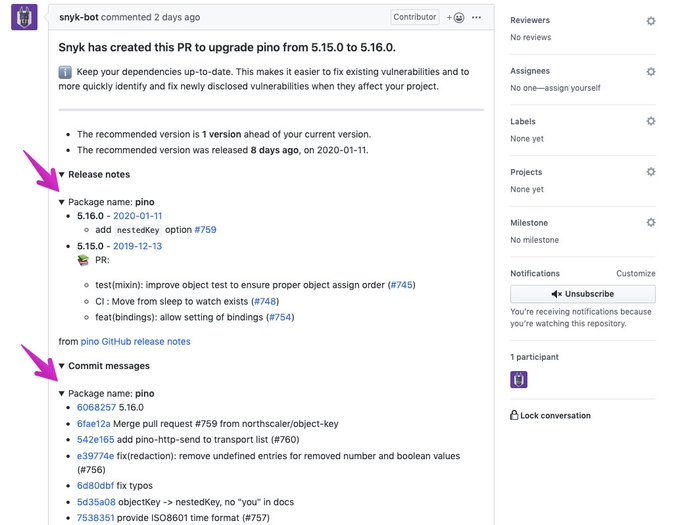
Task: Click the books emoji beside PR:
Action: [83, 260]
